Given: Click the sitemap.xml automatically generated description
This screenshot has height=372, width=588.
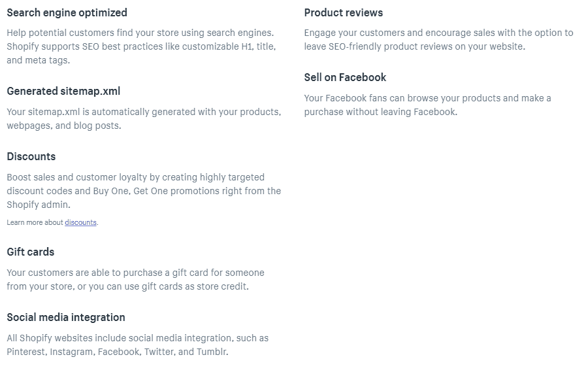Looking at the screenshot, I should click(x=144, y=112).
